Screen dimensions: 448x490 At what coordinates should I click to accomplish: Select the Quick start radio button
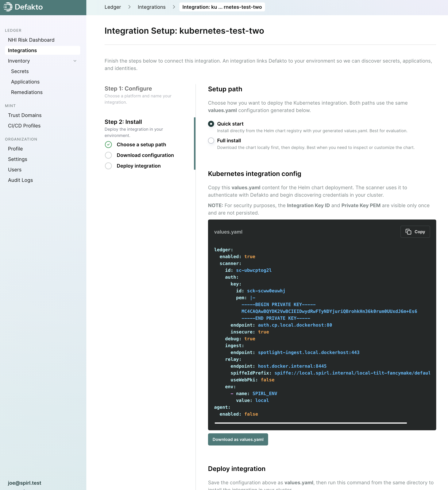[x=211, y=124]
